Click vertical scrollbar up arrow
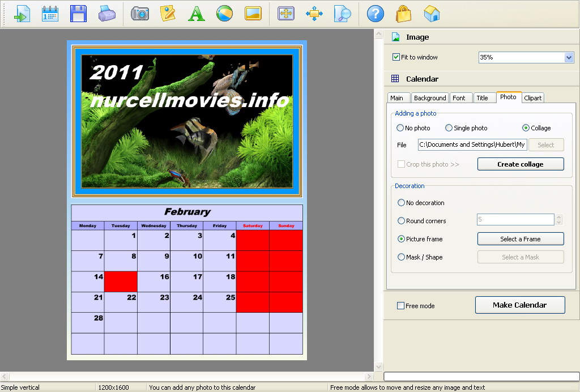The width and height of the screenshot is (580, 392). point(378,34)
